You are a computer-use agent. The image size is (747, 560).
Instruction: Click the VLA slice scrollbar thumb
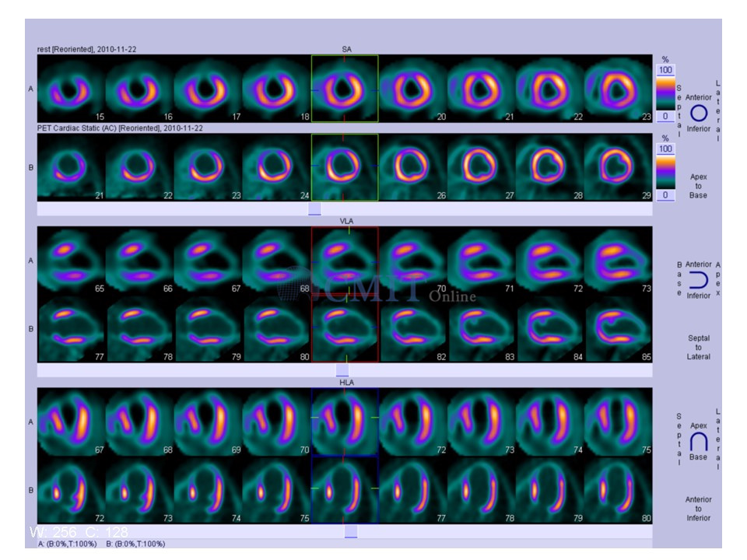[342, 370]
